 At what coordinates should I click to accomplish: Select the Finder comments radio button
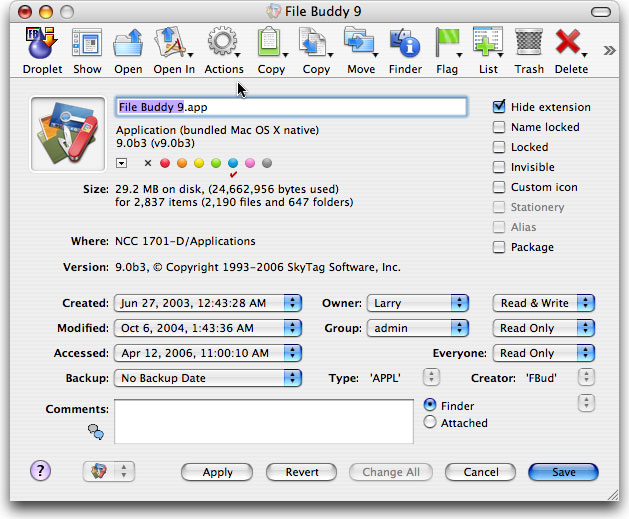pos(430,405)
